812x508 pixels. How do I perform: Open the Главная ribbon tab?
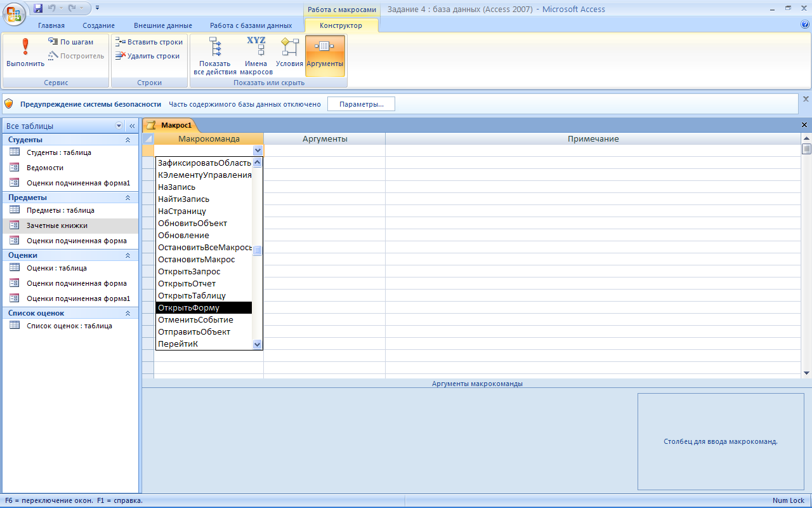(x=51, y=25)
